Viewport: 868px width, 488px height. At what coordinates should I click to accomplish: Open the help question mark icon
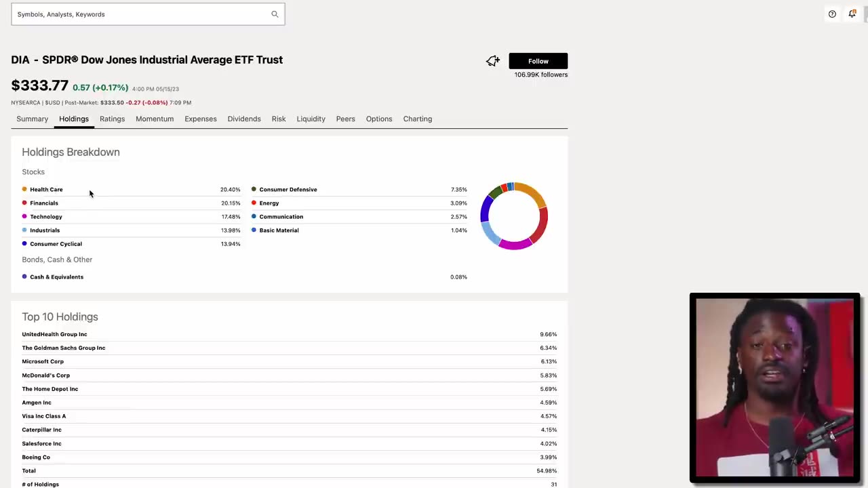tap(832, 14)
